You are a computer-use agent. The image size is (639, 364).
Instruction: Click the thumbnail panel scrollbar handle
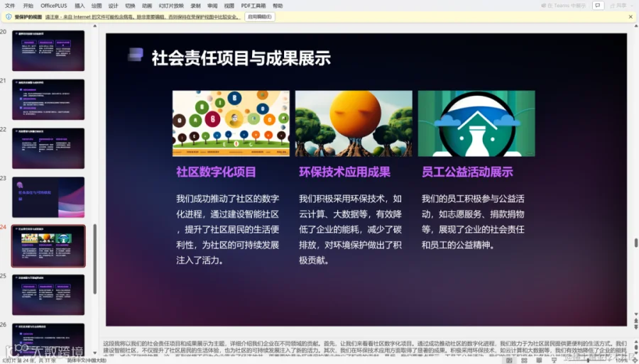94,258
